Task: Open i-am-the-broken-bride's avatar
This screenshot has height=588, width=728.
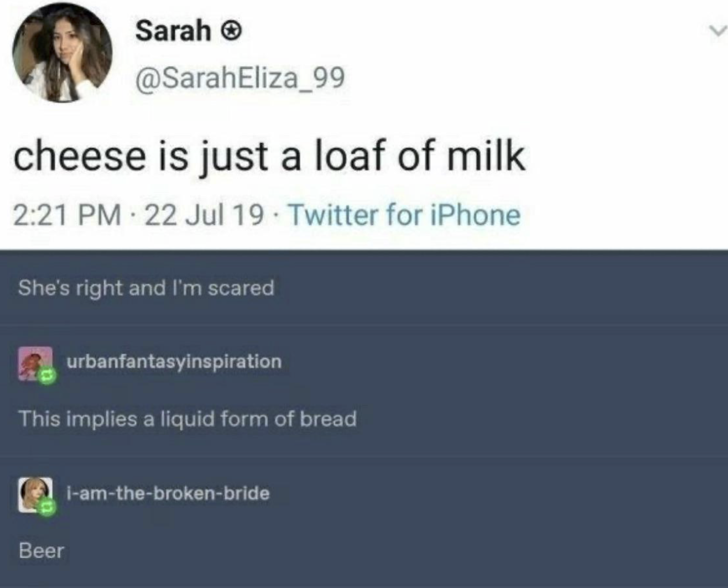Action: pyautogui.click(x=34, y=494)
